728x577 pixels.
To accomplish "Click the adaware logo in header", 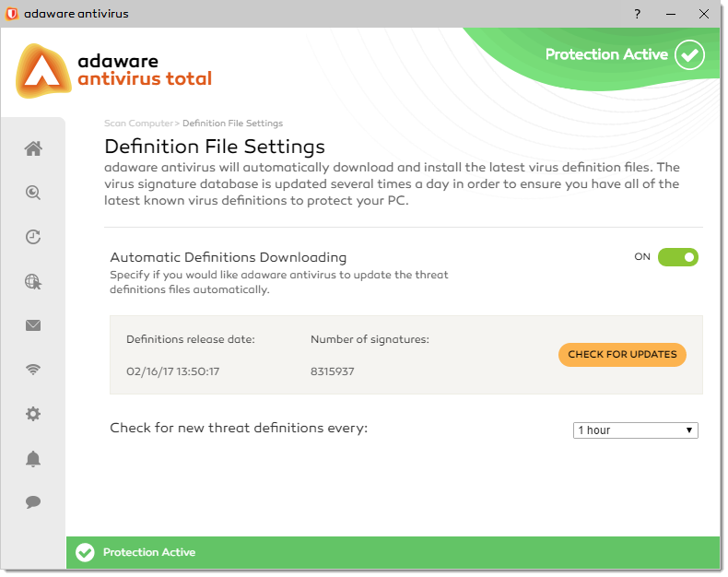I will point(43,71).
